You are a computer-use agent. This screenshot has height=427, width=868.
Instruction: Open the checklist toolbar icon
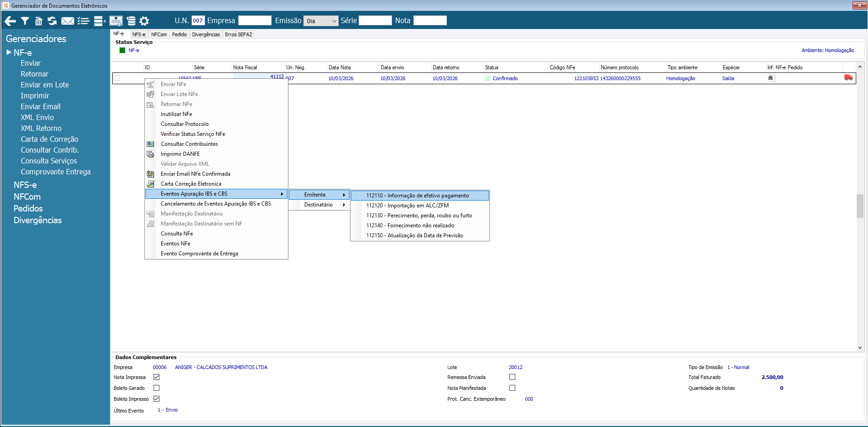point(83,21)
